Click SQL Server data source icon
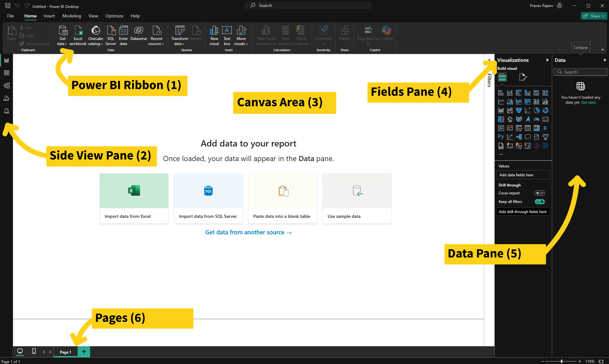The image size is (609, 364). click(111, 36)
